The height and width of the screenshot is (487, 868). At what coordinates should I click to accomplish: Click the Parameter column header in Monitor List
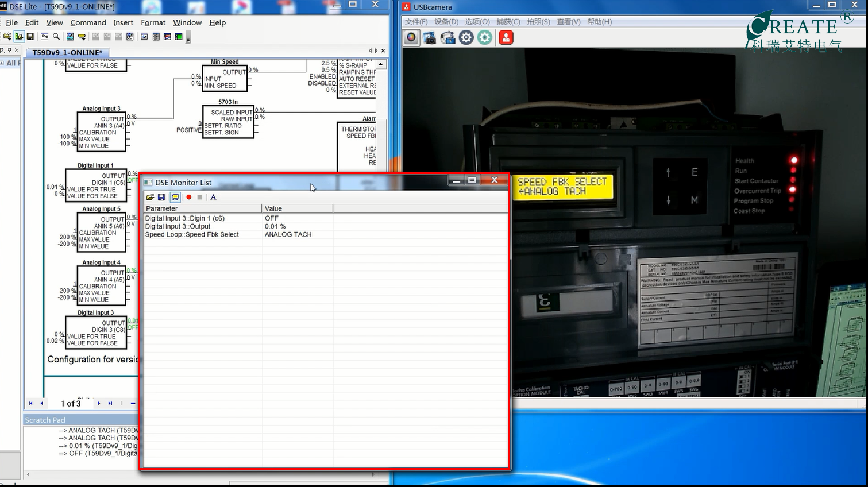coord(202,208)
